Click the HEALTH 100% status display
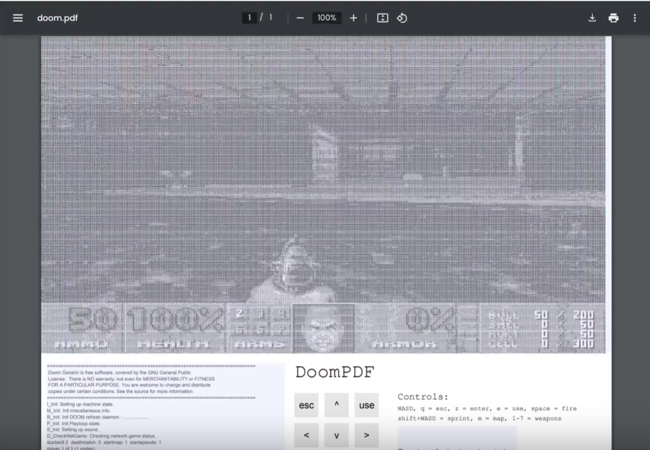The height and width of the screenshot is (450, 650). click(x=175, y=328)
